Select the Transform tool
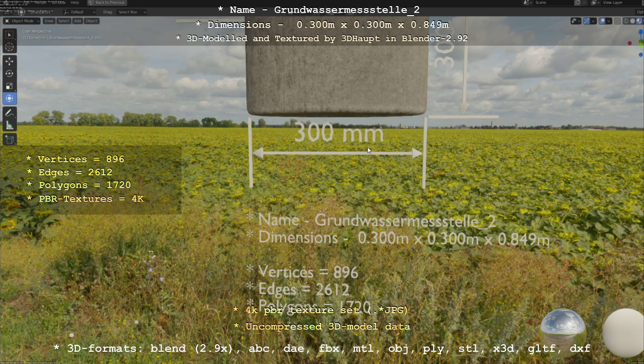The width and height of the screenshot is (644, 364). pos(9,98)
